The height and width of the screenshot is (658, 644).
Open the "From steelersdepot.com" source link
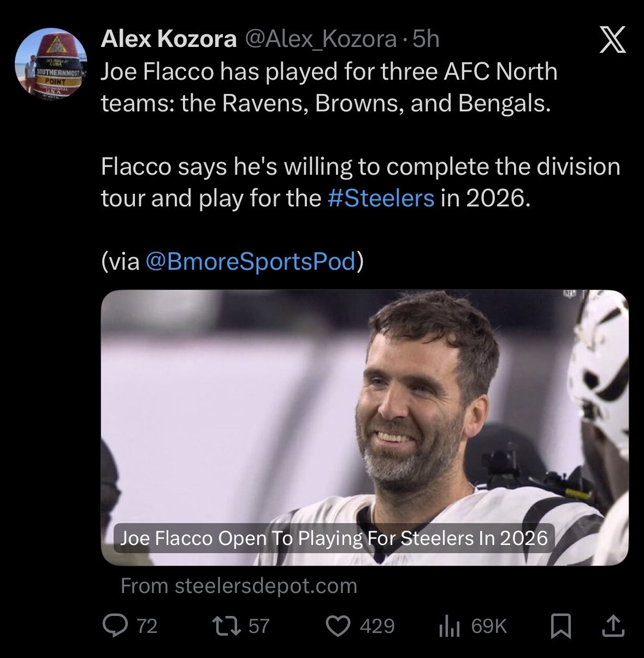[239, 585]
